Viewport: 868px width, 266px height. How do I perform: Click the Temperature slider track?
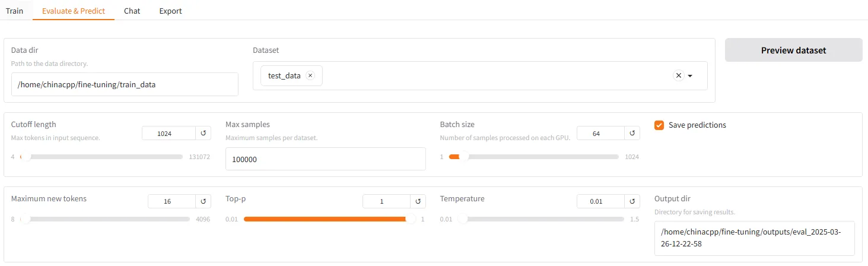click(545, 219)
